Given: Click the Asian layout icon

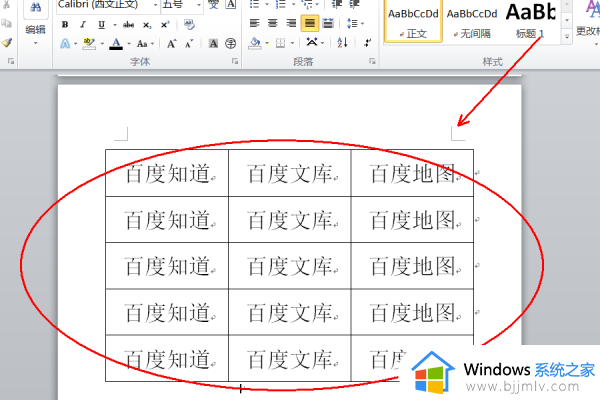Looking at the screenshot, I should (x=312, y=42).
